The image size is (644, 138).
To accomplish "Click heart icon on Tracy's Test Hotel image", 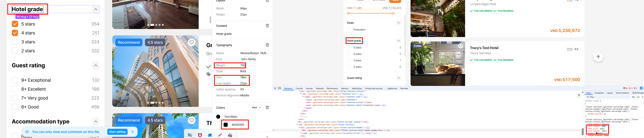I will pos(460,46).
